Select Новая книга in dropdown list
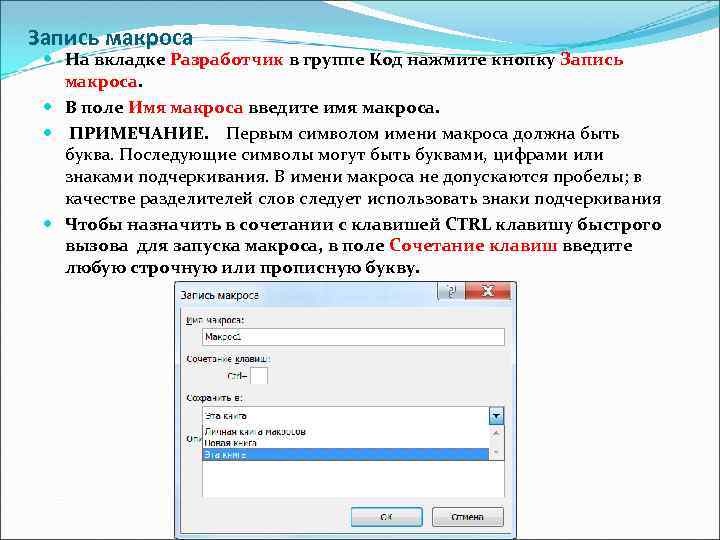 (x=345, y=443)
